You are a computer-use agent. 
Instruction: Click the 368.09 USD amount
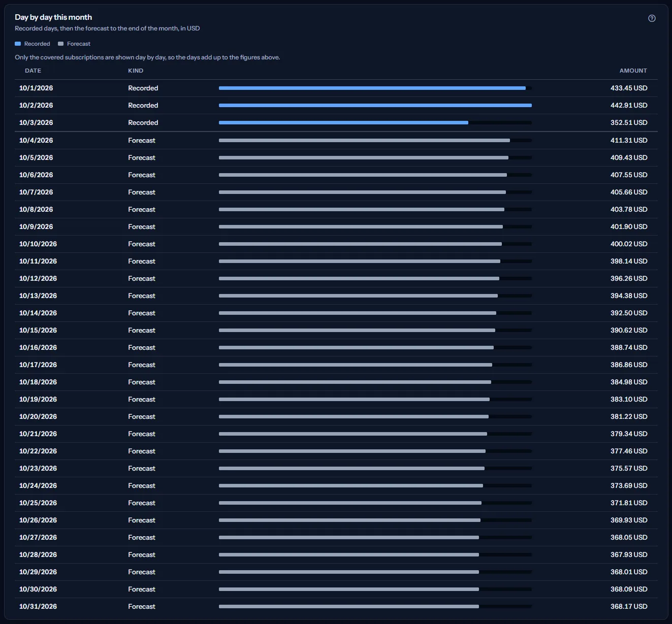629,589
